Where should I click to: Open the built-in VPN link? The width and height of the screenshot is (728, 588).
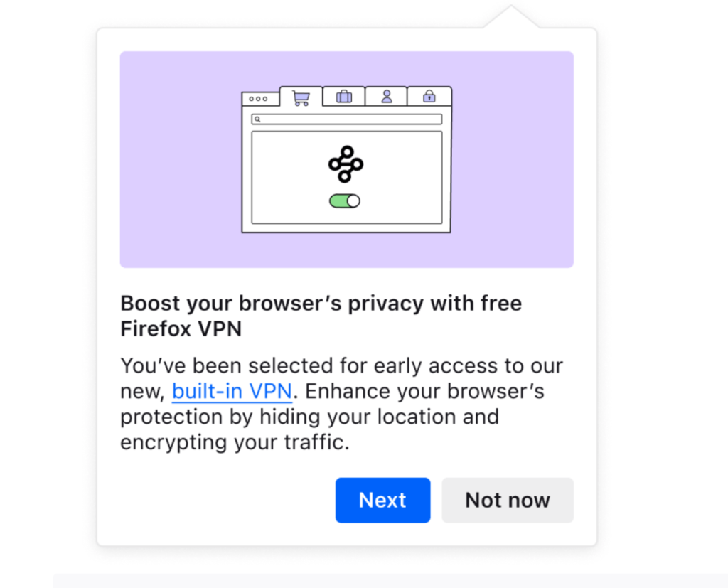pos(231,391)
